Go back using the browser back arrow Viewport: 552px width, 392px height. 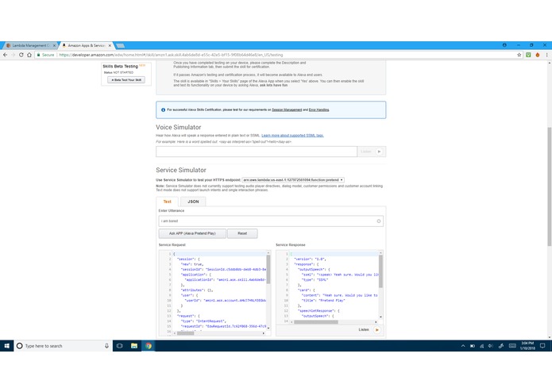pyautogui.click(x=5, y=55)
